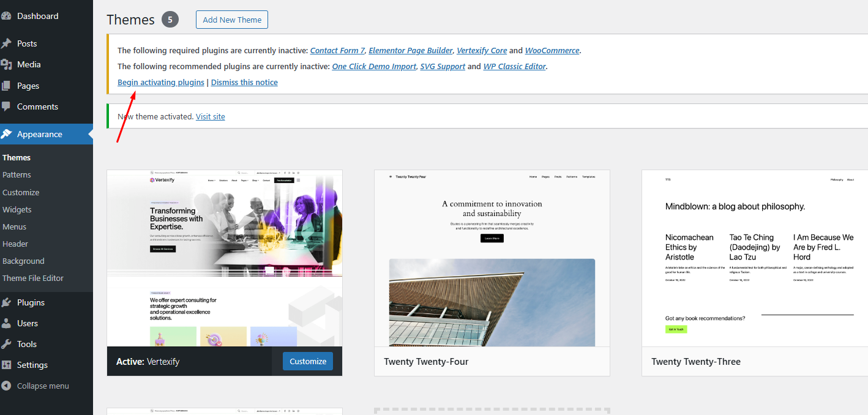Click the Twenty Twenty-Four theme name
Screen dimensions: 868x415
click(x=426, y=362)
